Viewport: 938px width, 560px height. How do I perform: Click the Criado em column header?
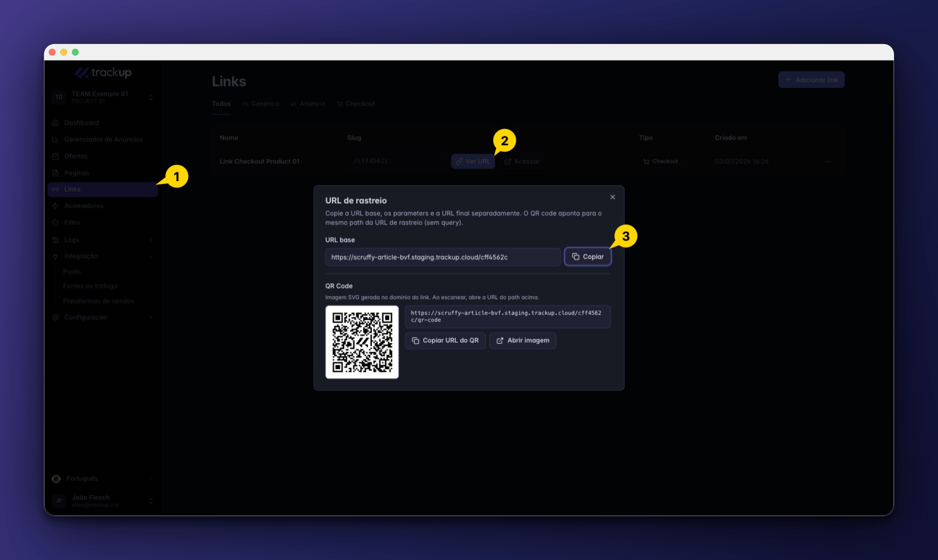pyautogui.click(x=730, y=138)
